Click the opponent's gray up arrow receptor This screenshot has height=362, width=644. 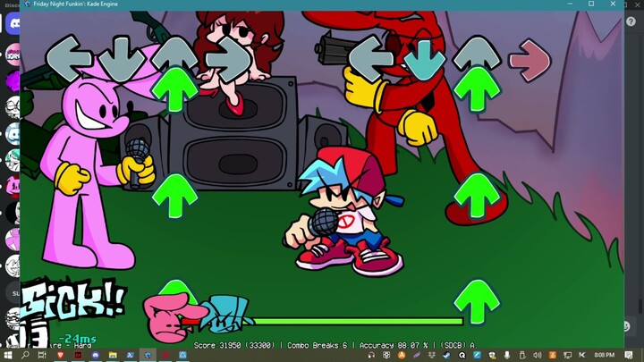coord(174,55)
